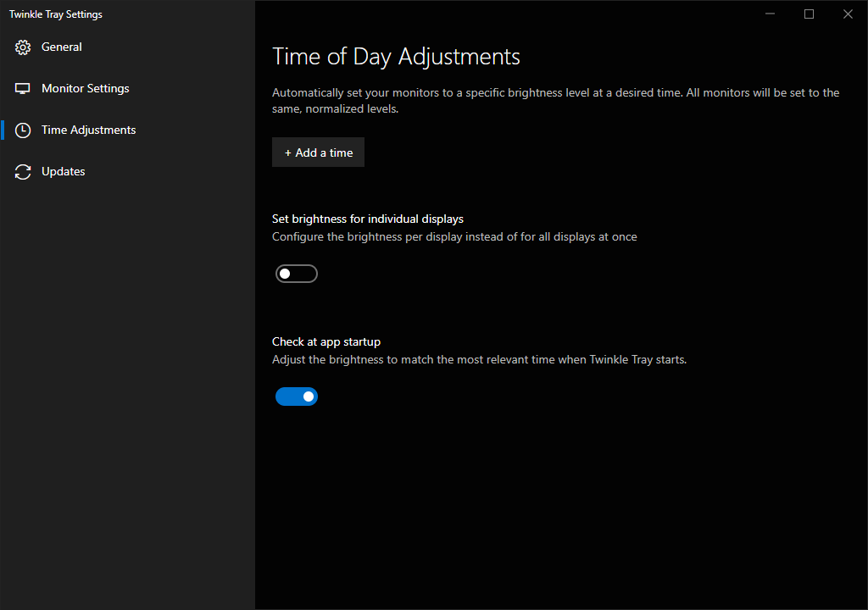Click the Time of Day Adjustments heading

point(396,57)
